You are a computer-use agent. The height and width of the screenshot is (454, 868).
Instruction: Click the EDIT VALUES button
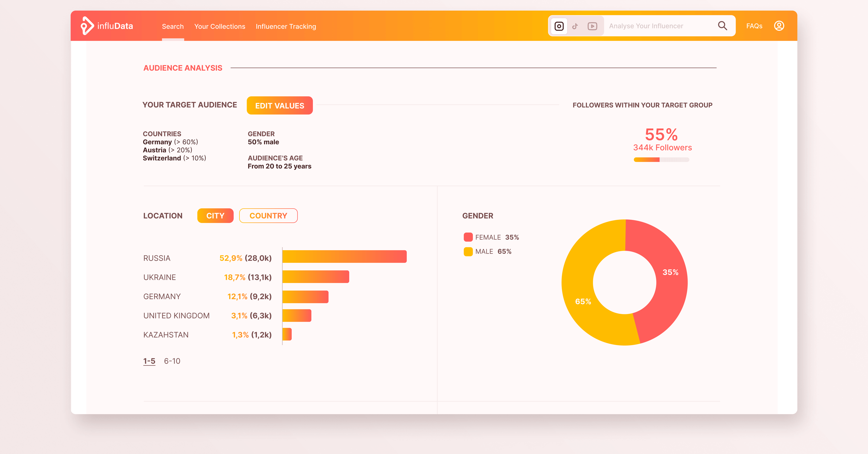click(x=280, y=105)
